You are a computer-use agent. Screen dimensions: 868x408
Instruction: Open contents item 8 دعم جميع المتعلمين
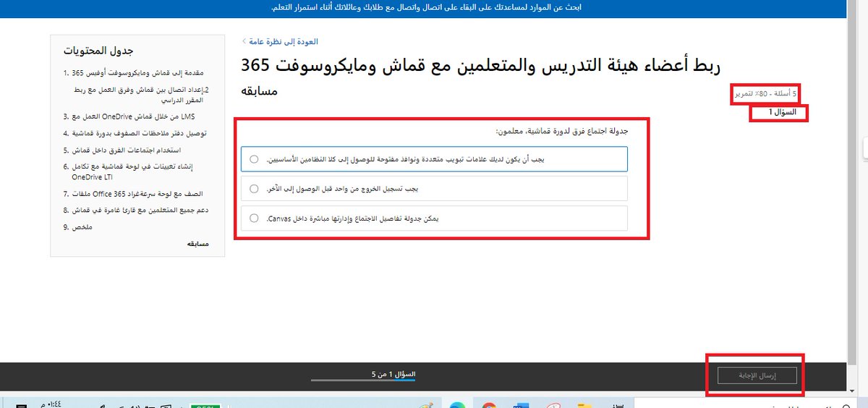pos(137,211)
